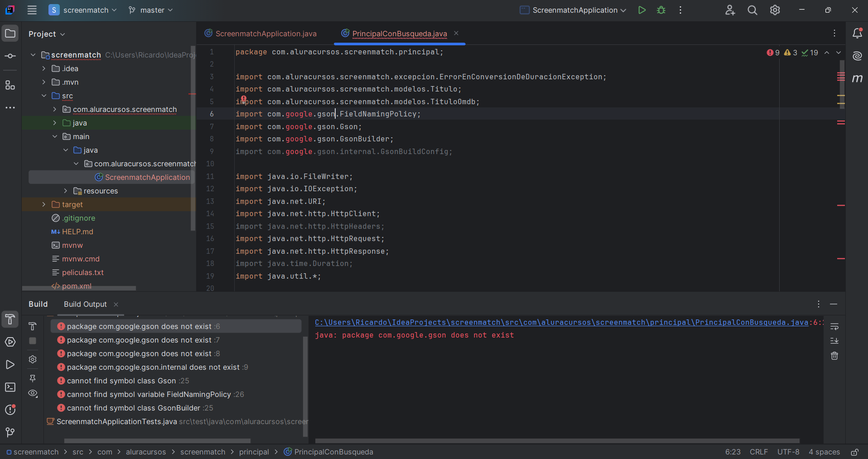Screen dimensions: 868x459
Task: Jump to previous highlighted error arrow
Action: [827, 53]
